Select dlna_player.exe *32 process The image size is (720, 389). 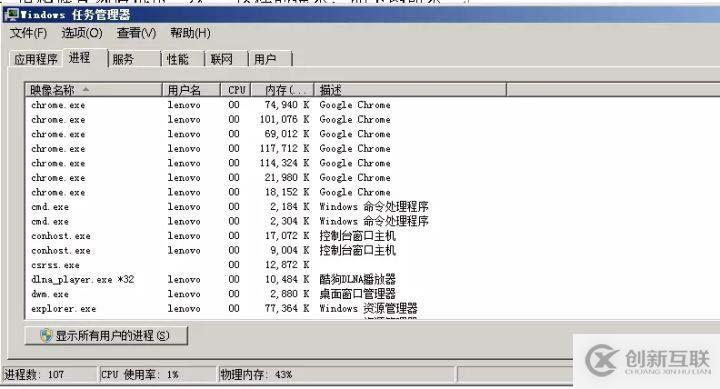click(373, 279)
